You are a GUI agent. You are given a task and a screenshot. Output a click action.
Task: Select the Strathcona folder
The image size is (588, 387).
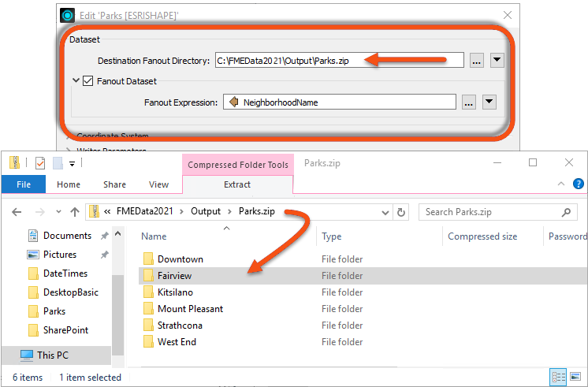(180, 325)
